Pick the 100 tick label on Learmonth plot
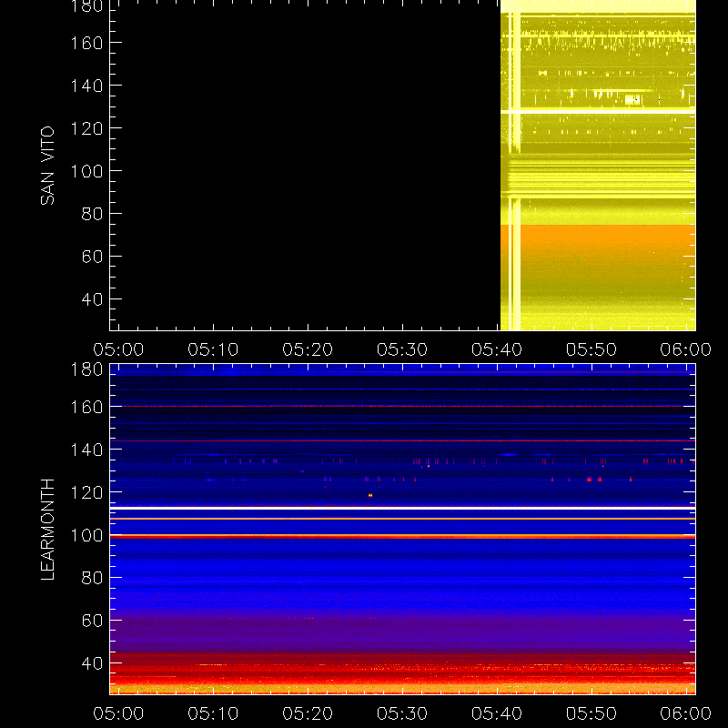Viewport: 728px width, 728px height. coord(86,535)
